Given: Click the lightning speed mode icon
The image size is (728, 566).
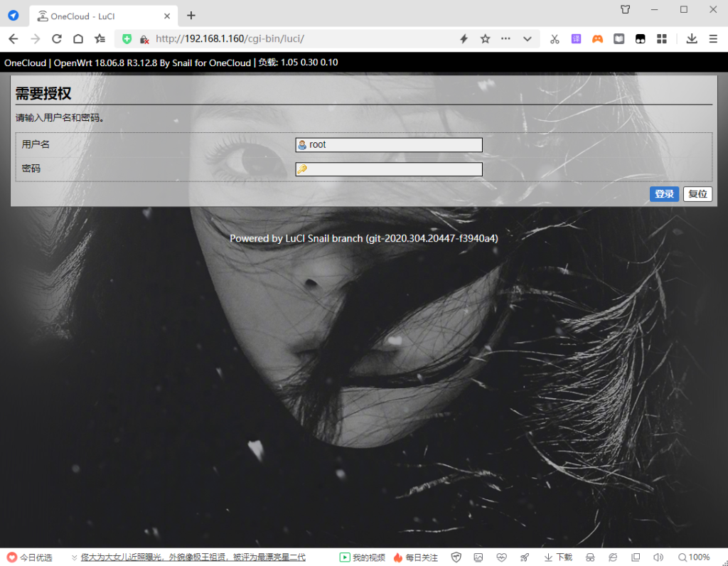Looking at the screenshot, I should click(464, 39).
